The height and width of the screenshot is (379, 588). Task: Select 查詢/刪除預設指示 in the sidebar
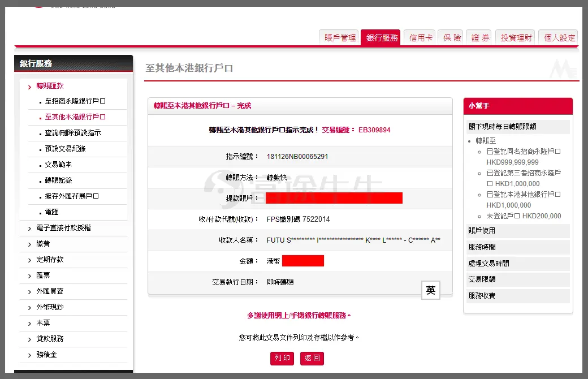tap(73, 133)
